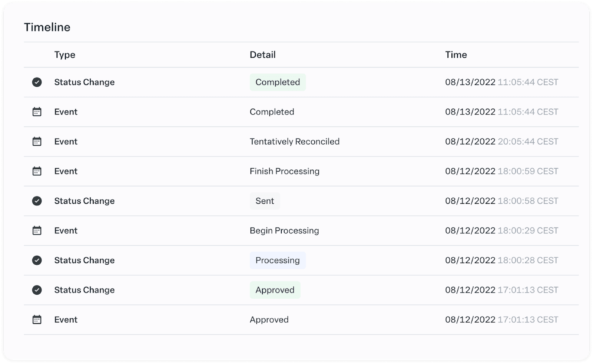The height and width of the screenshot is (364, 593).
Task: Click calendar icon of Tentatively Reconciled event
Action: (37, 142)
